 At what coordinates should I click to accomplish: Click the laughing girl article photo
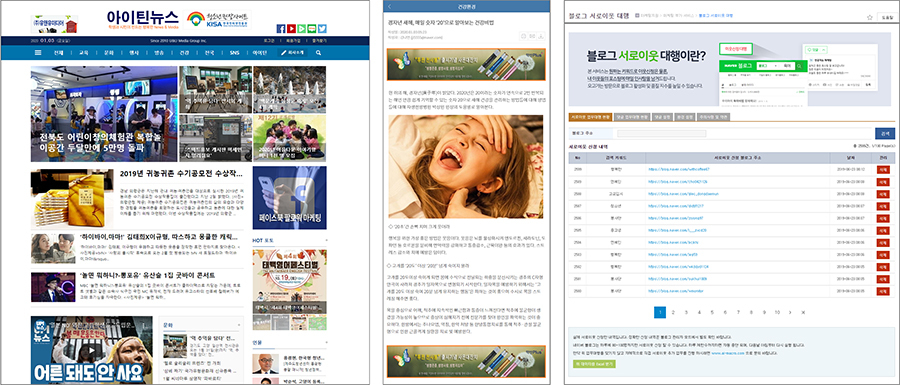click(465, 166)
